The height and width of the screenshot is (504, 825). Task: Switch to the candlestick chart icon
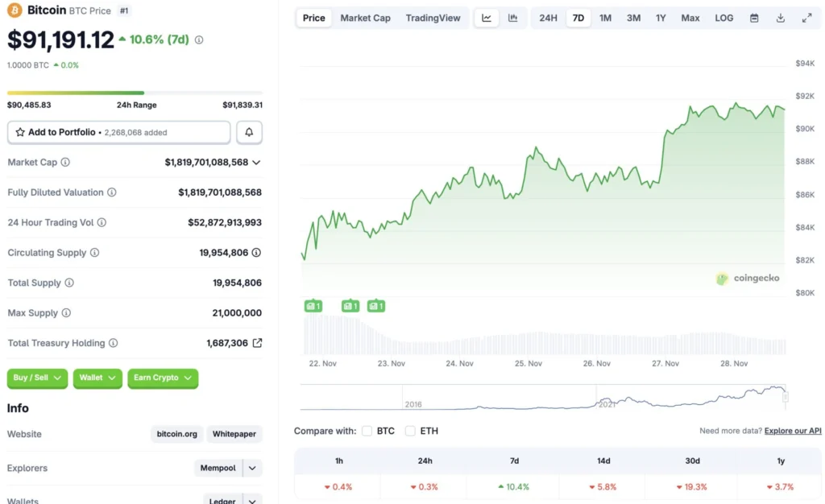click(513, 17)
